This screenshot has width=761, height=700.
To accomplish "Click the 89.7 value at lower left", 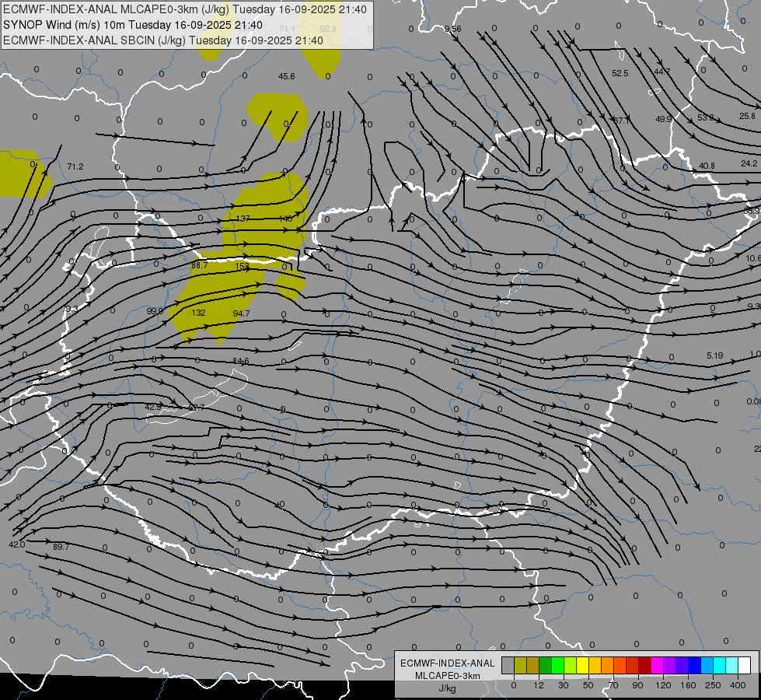I will click(x=61, y=547).
